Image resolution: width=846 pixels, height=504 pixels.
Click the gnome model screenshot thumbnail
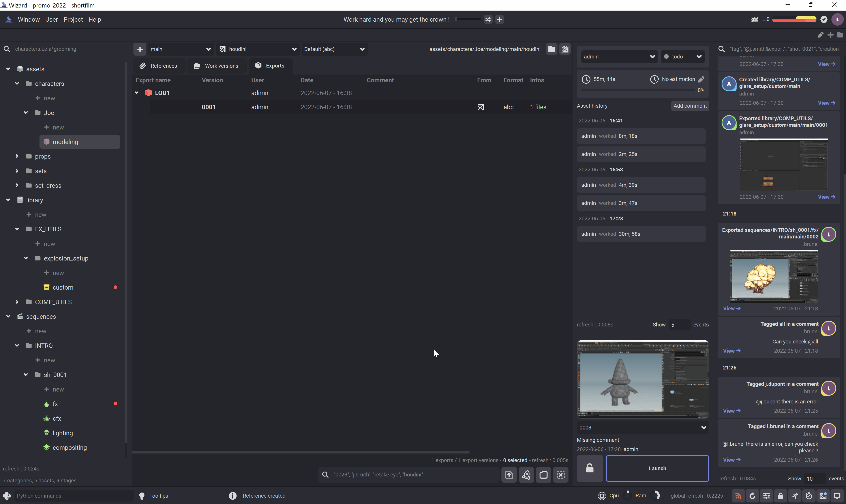click(643, 379)
